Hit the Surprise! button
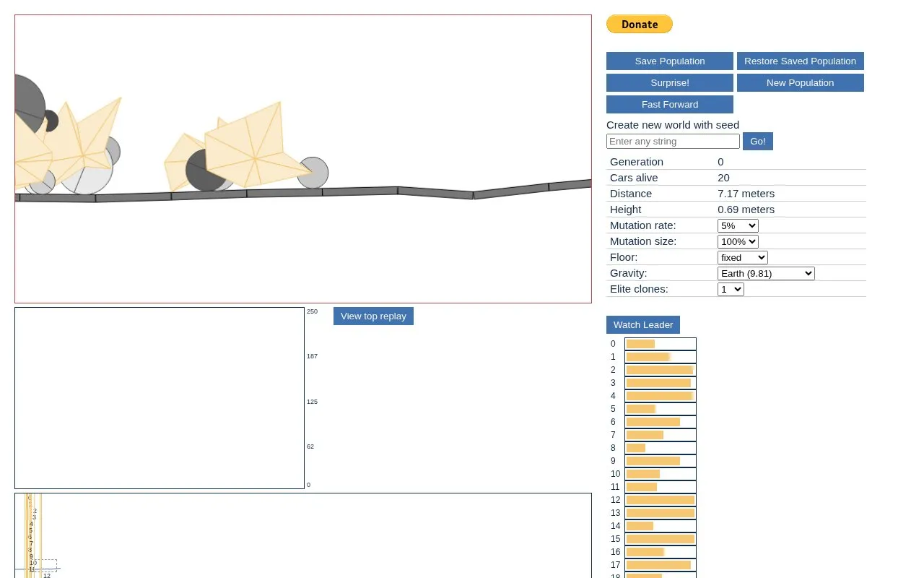The image size is (924, 578). (670, 83)
